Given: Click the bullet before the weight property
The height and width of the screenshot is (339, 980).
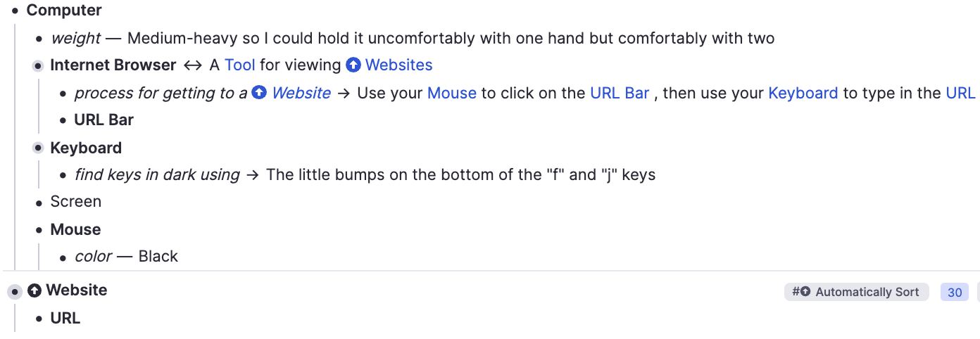Looking at the screenshot, I should point(39,39).
